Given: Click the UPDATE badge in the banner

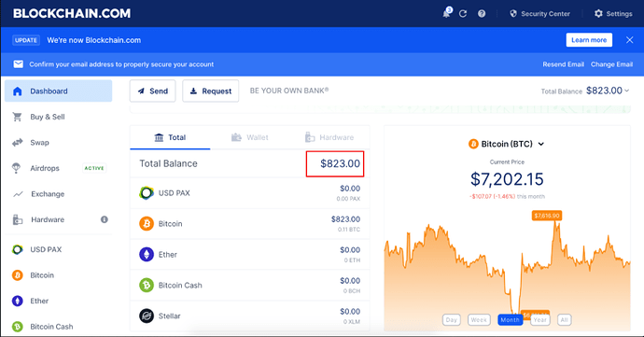Looking at the screenshot, I should (26, 40).
